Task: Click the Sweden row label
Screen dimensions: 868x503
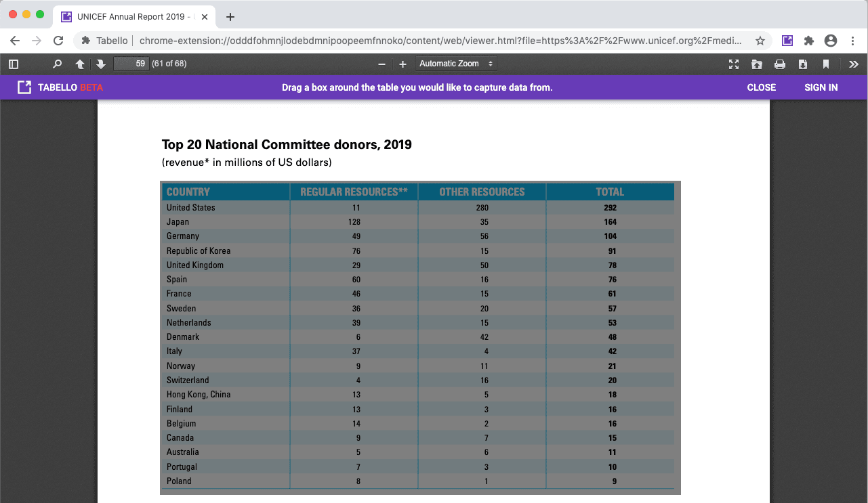Action: coord(181,309)
